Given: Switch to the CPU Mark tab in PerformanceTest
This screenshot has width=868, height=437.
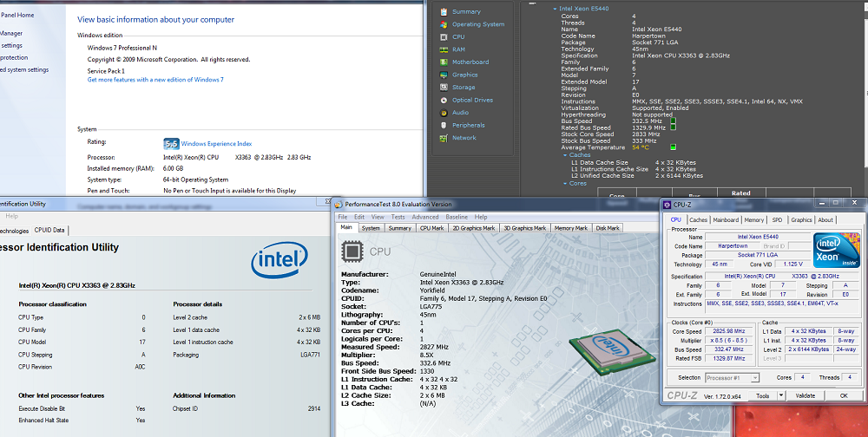Looking at the screenshot, I should coord(431,228).
